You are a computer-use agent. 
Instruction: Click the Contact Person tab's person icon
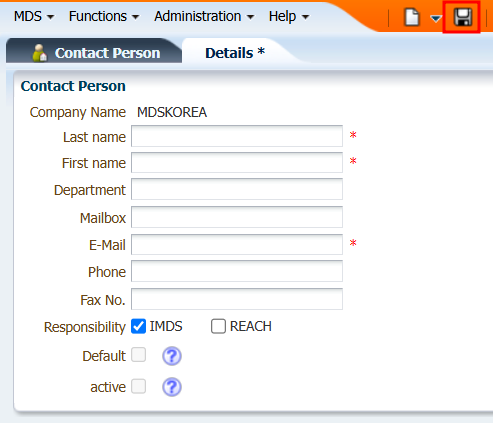[x=40, y=53]
